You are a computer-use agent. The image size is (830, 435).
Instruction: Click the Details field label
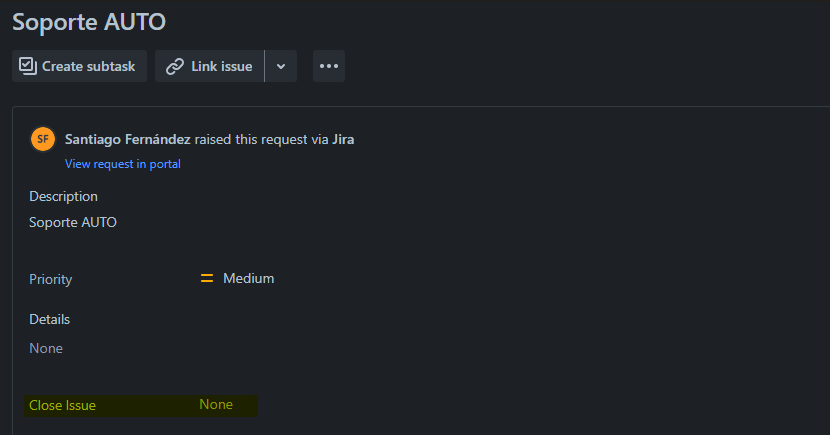coord(50,320)
